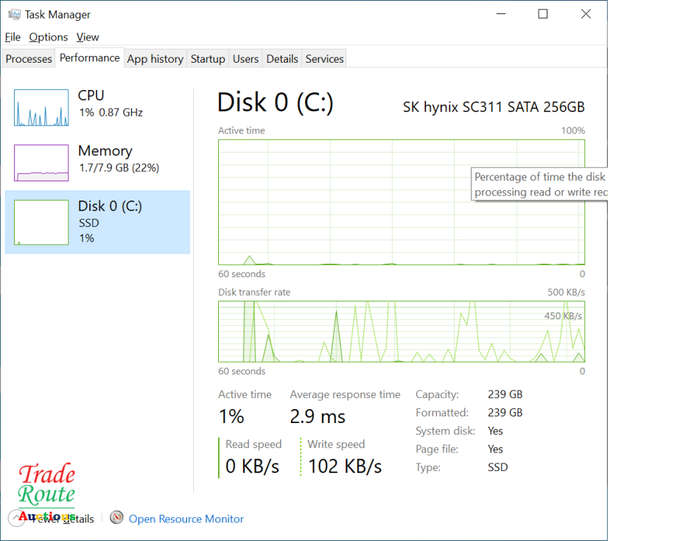Switch to the Startup tab
Screen dimensions: 700x541
click(x=208, y=58)
